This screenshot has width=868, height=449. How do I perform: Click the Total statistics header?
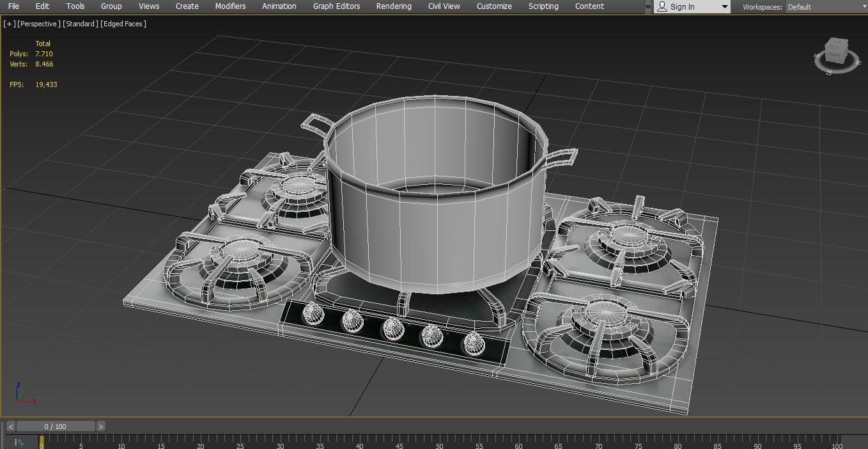point(43,43)
